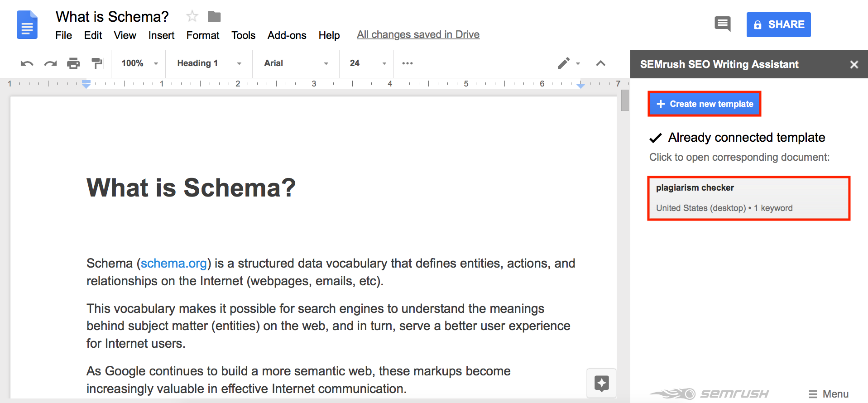Viewport: 868px width, 403px height.
Task: Click the Create new template button
Action: 705,104
